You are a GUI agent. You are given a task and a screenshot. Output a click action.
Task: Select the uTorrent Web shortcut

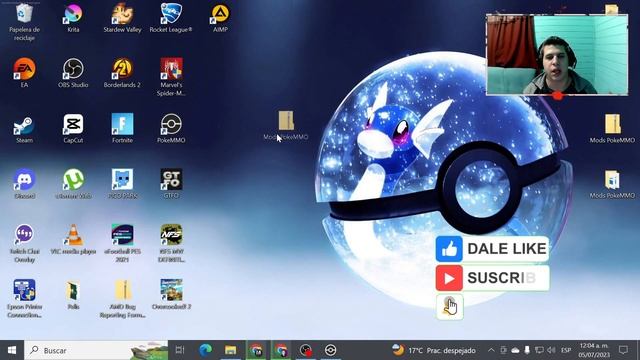[73, 184]
